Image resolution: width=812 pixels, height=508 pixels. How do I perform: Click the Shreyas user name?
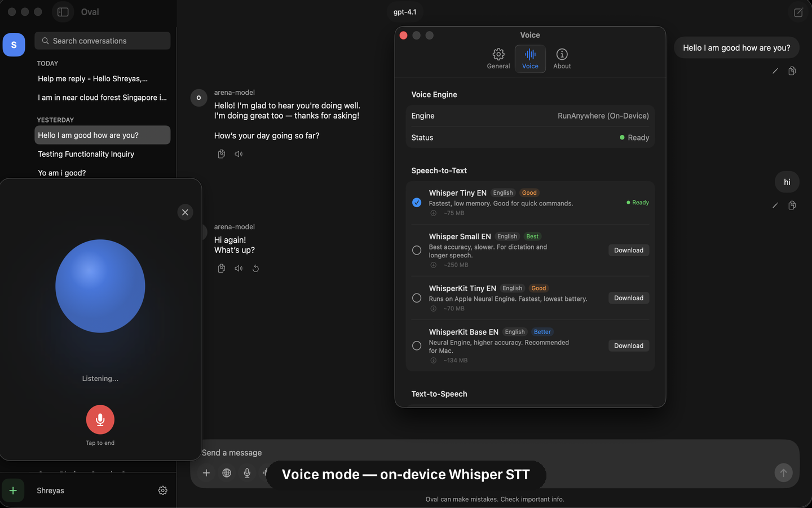[51, 491]
